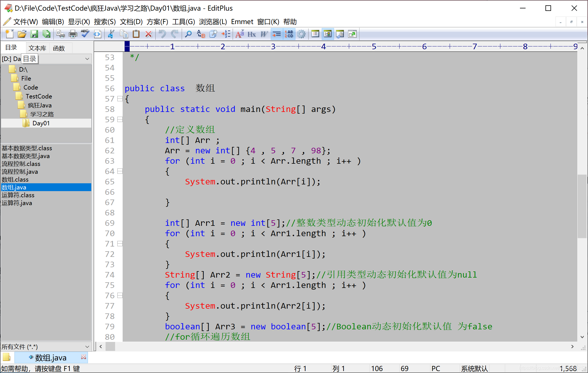Undo the last edit
The height and width of the screenshot is (373, 588).
click(x=162, y=34)
